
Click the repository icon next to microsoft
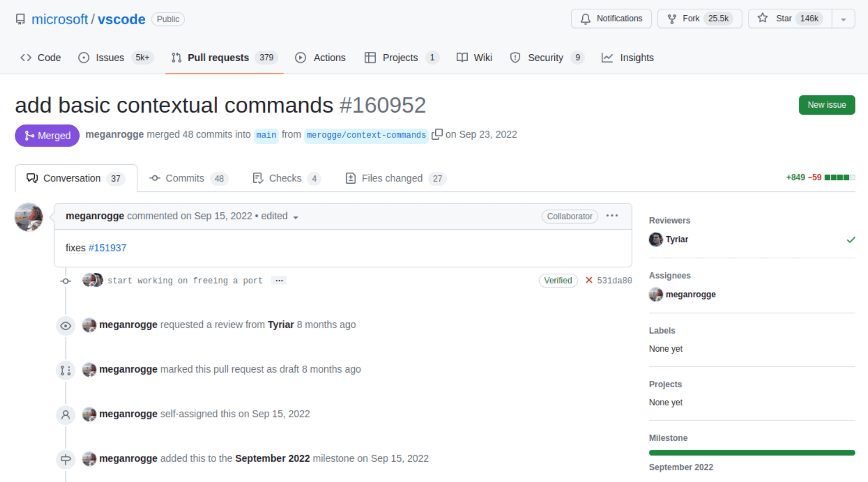pyautogui.click(x=20, y=19)
